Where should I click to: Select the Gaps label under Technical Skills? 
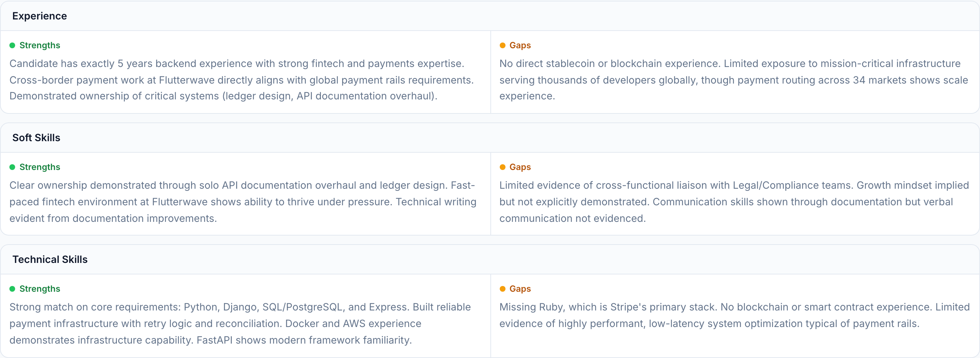[520, 289]
